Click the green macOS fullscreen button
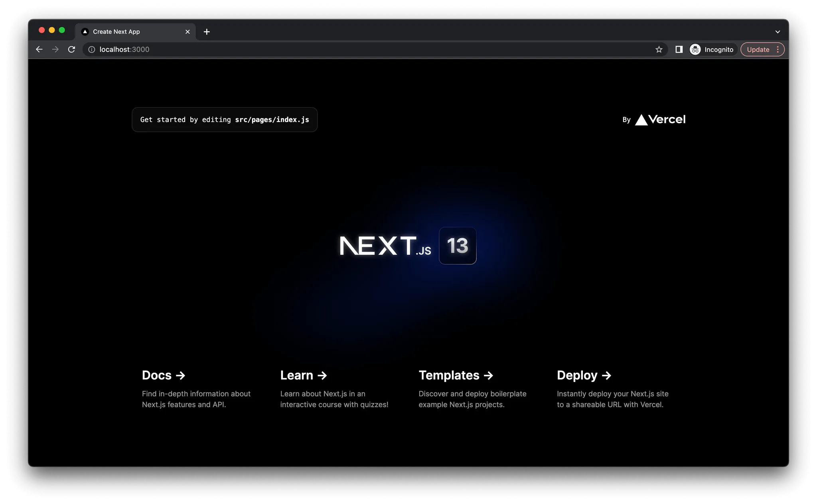Screen dimensions: 817x504 pos(62,30)
